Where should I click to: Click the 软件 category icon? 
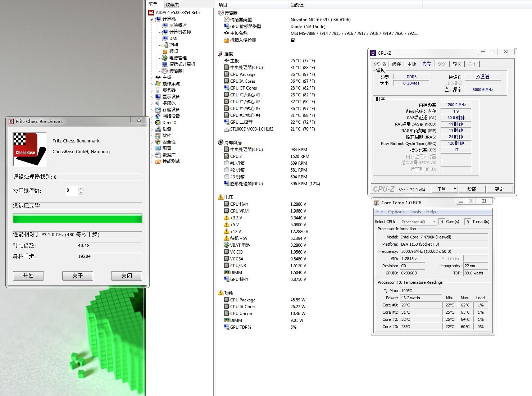[x=158, y=136]
